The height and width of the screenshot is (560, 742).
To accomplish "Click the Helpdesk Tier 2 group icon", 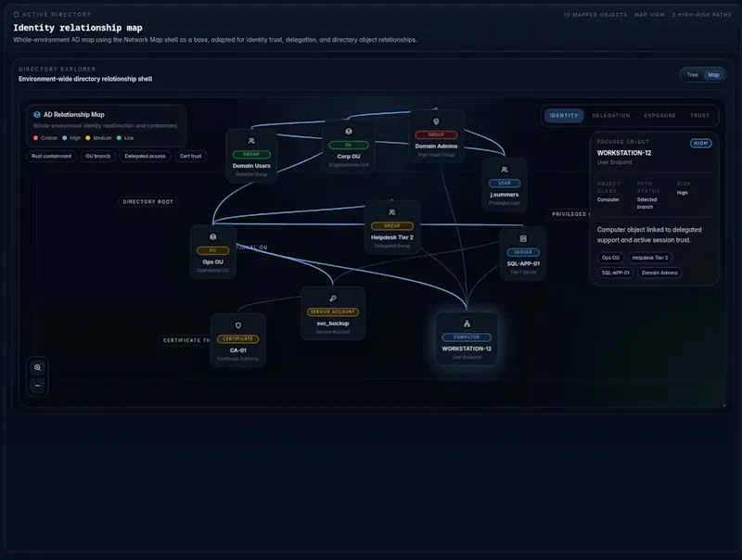I will 391,212.
